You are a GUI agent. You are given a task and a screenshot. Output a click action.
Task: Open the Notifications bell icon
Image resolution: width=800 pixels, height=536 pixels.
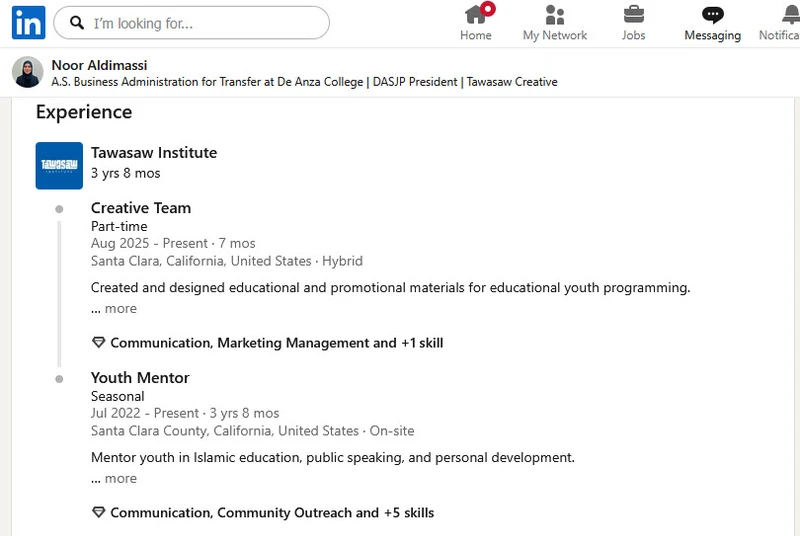click(x=790, y=15)
